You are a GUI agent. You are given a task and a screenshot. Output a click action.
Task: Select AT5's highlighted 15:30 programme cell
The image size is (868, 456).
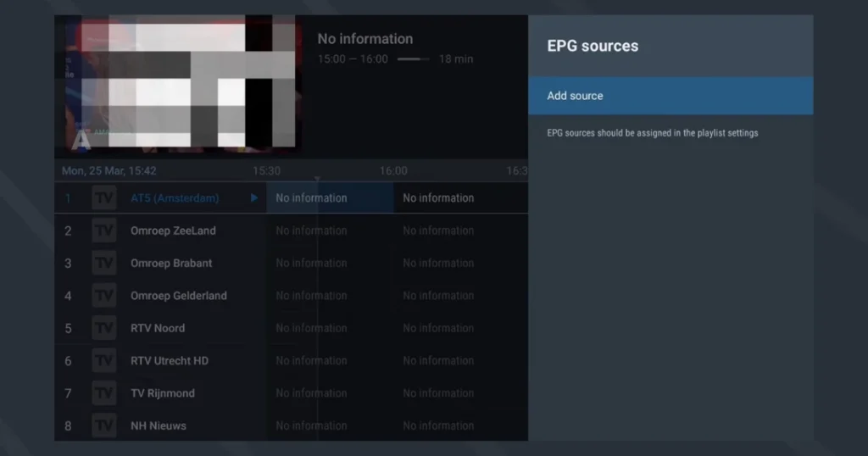330,198
